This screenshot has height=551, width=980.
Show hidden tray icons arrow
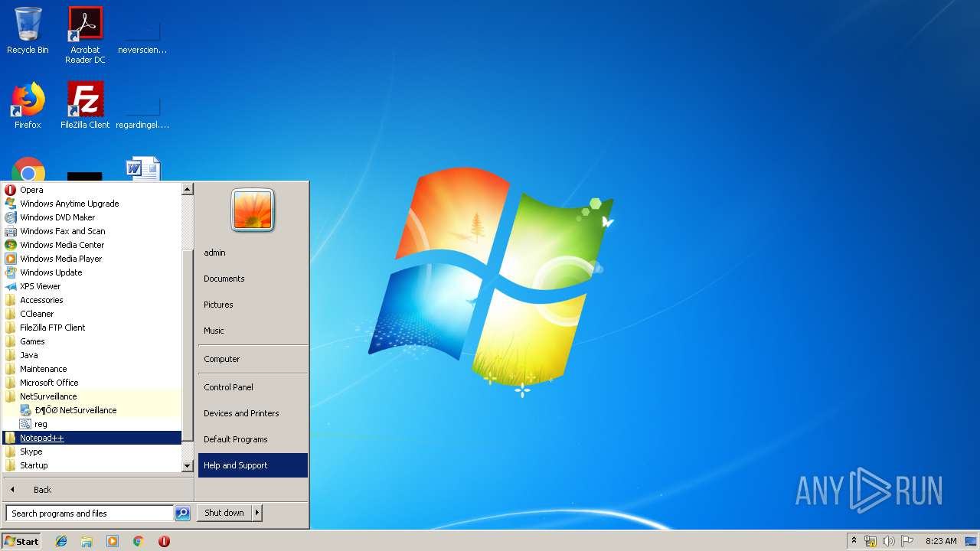pos(854,541)
